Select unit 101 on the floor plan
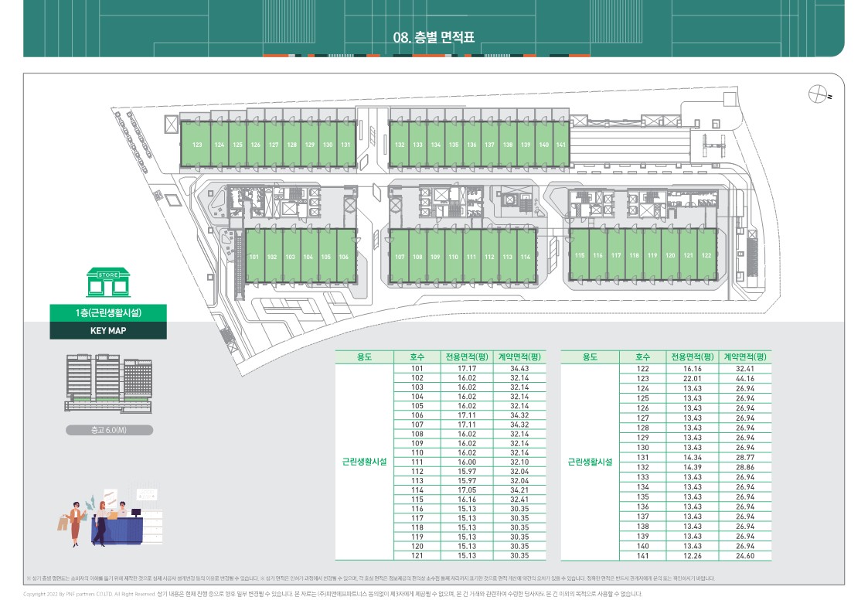This screenshot has width=868, height=614. click(254, 257)
